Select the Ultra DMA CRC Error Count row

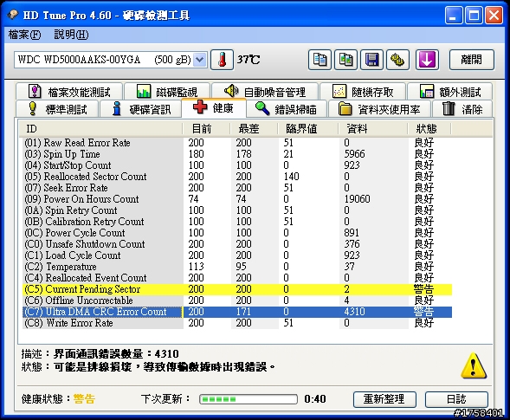(236, 312)
